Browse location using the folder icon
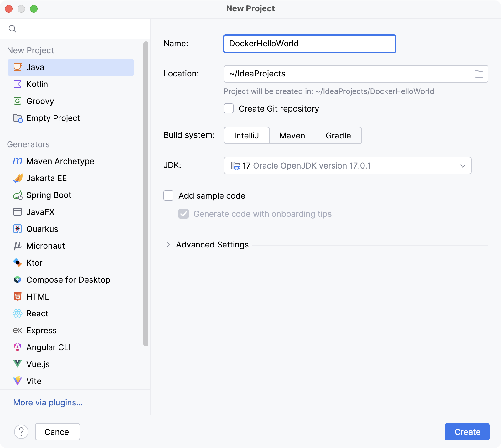This screenshot has height=448, width=501. [x=479, y=74]
